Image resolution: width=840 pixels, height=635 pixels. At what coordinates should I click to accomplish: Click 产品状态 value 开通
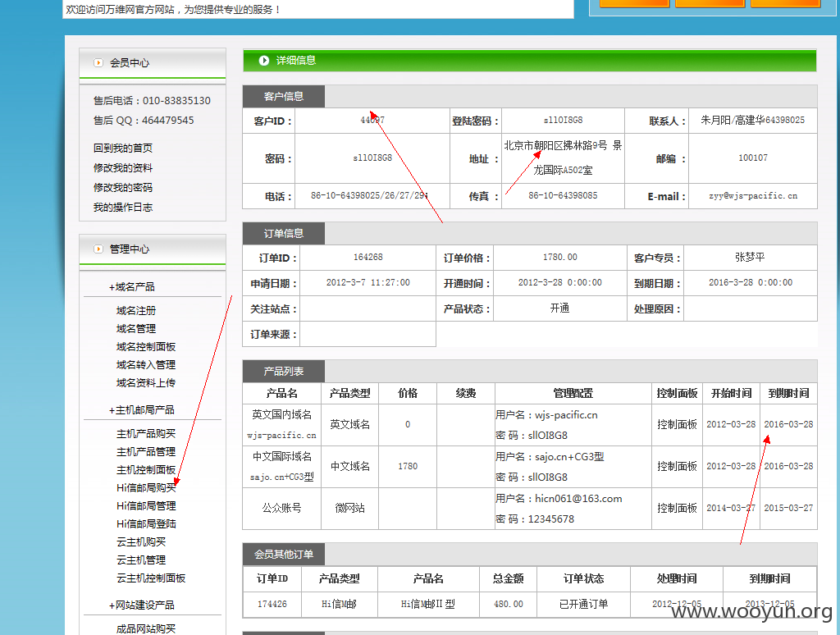tap(559, 308)
